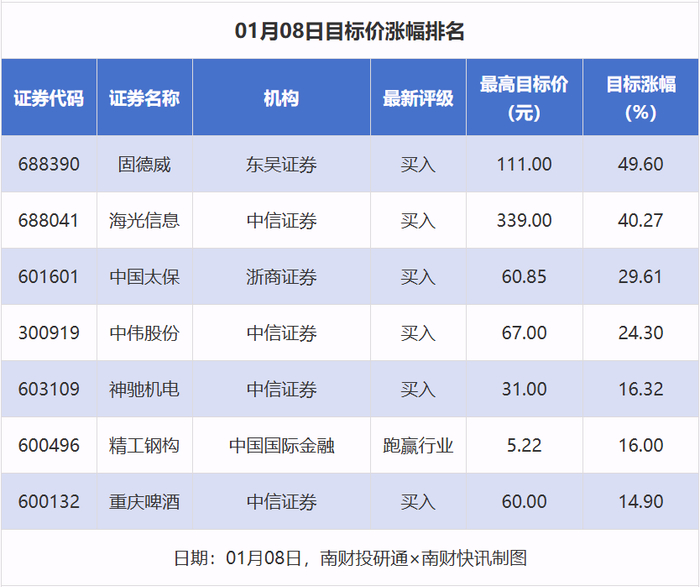
Task: Select stock code 600496
Action: [x=49, y=445]
